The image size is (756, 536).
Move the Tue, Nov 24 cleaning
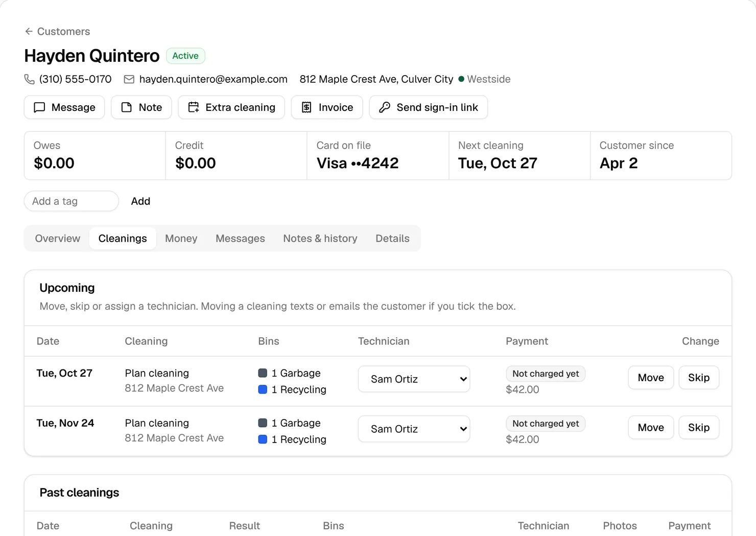click(651, 428)
